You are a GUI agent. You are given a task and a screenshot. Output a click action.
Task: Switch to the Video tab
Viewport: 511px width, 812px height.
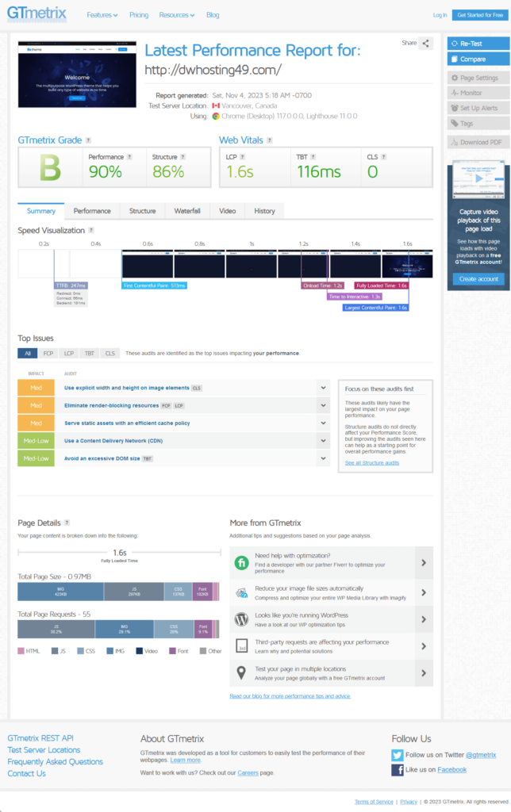click(x=228, y=211)
